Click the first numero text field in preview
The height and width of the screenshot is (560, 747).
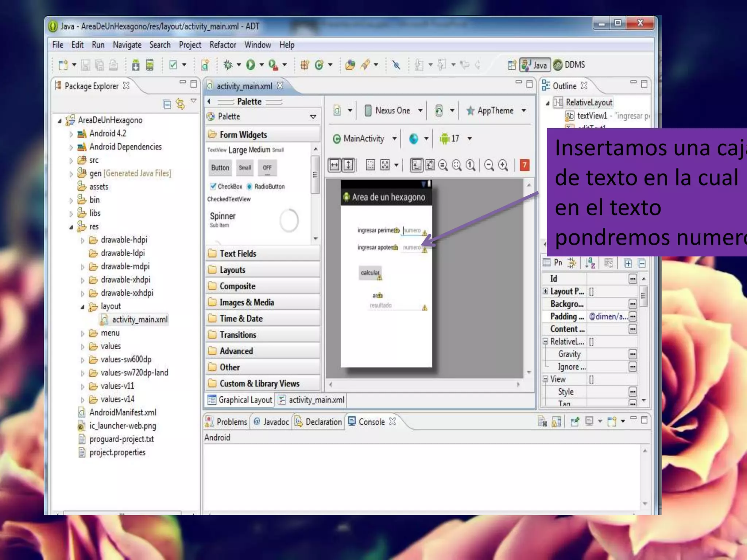[412, 230]
